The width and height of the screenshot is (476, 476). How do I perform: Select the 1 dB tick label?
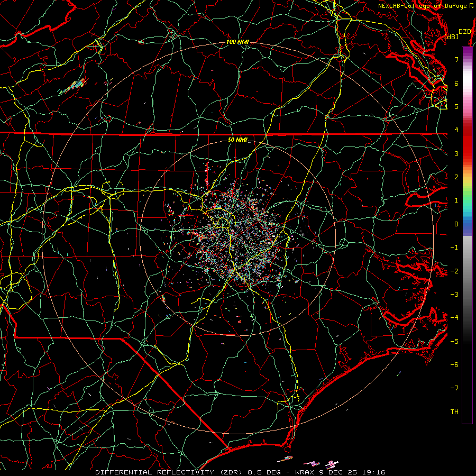[x=456, y=200]
